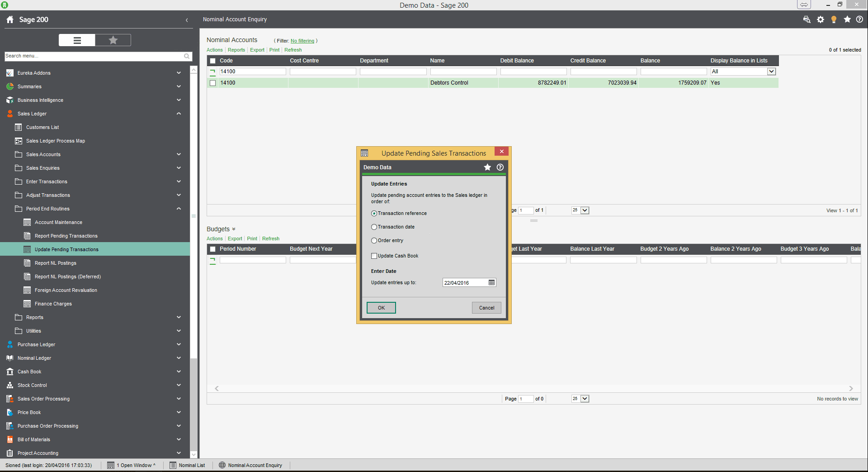Switch to the hamburger list menu view
This screenshot has height=472, width=868.
click(77, 40)
